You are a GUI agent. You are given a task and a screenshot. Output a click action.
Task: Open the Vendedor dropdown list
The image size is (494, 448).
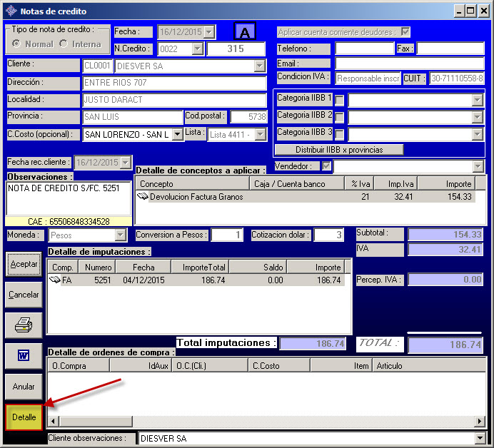[x=478, y=166]
